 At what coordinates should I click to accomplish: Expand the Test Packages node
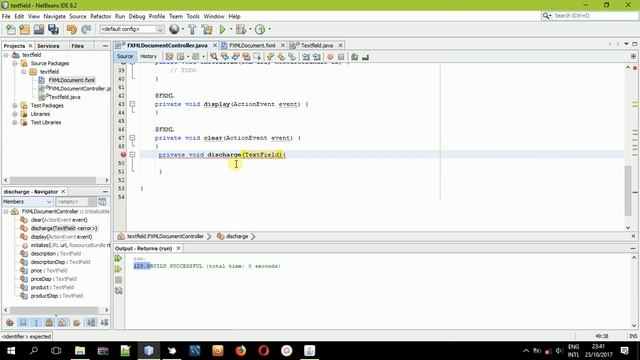pos(15,105)
